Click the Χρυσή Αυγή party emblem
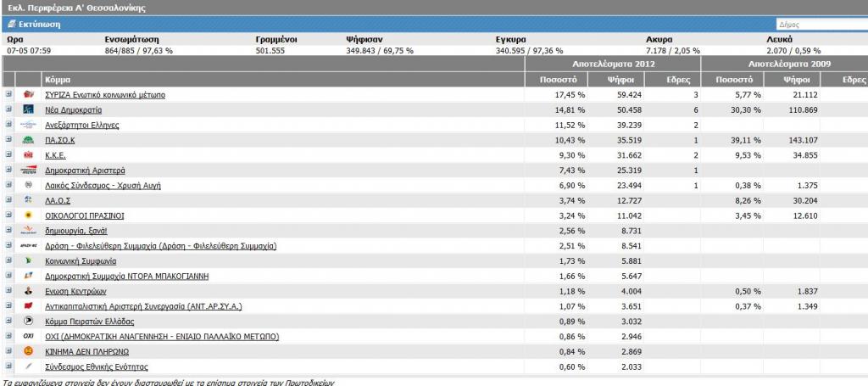The width and height of the screenshot is (868, 386). point(29,186)
